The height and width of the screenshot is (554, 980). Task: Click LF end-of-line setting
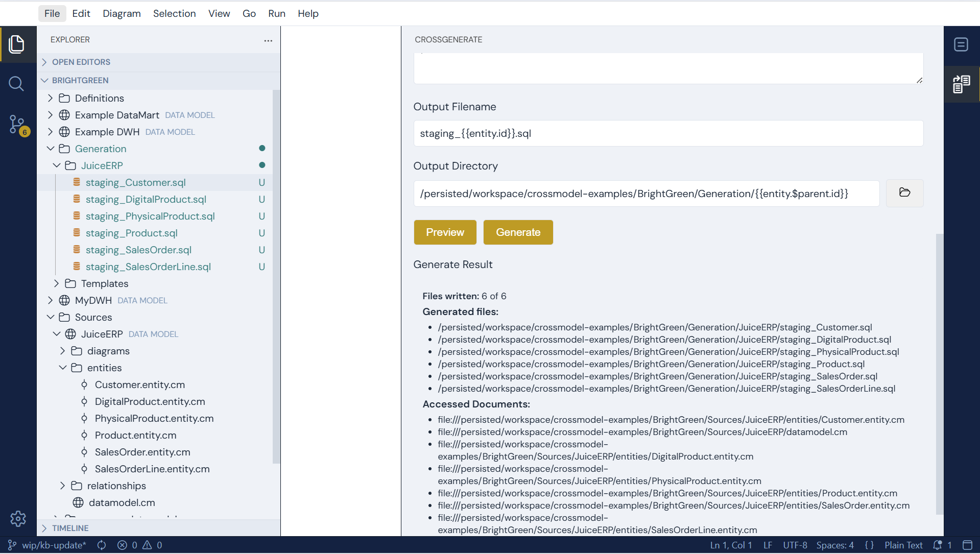click(768, 545)
